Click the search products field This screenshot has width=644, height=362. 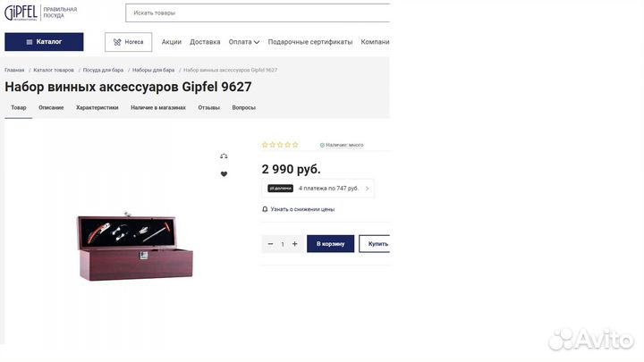click(258, 13)
